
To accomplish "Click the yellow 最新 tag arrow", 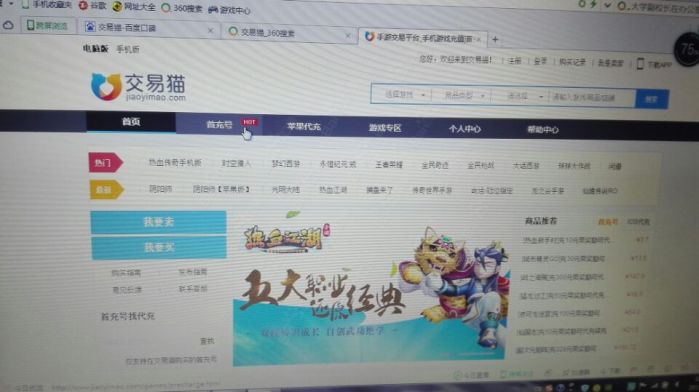I will (107, 190).
